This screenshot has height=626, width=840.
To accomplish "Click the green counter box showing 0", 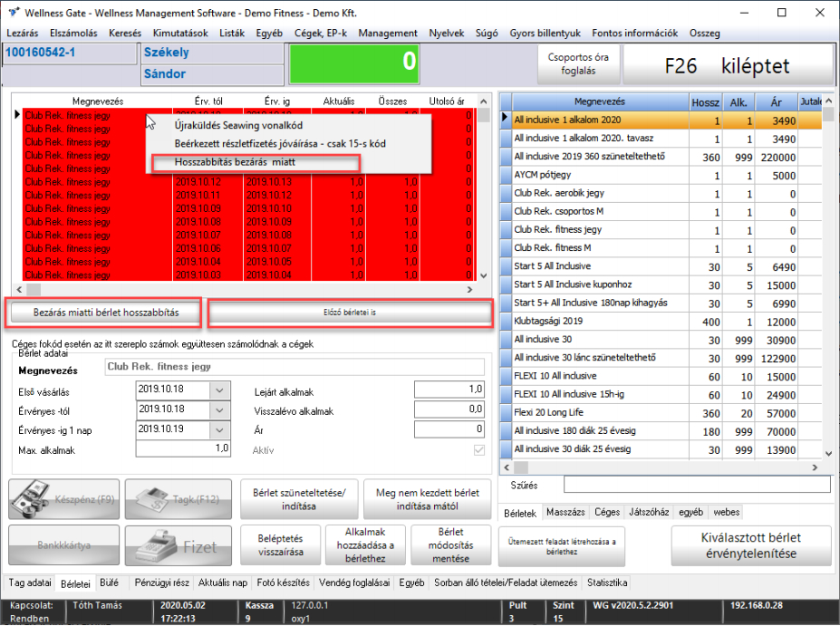I will (x=354, y=63).
